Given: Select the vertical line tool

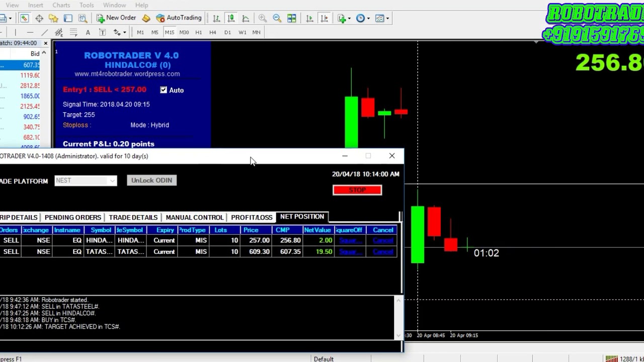Looking at the screenshot, I should (x=16, y=32).
